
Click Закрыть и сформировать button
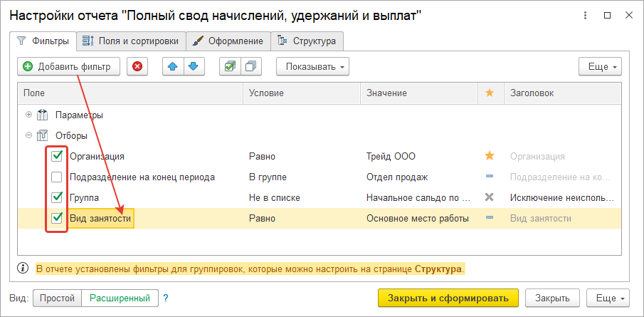click(448, 298)
